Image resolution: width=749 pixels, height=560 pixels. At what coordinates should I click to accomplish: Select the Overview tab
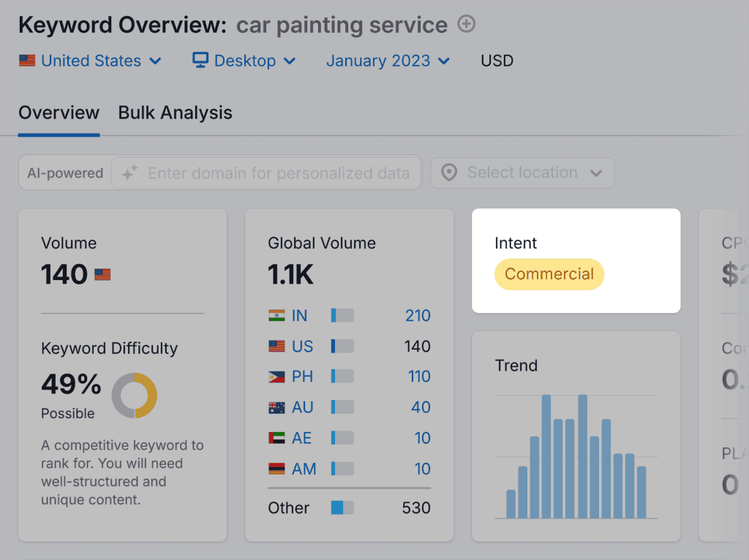click(59, 113)
